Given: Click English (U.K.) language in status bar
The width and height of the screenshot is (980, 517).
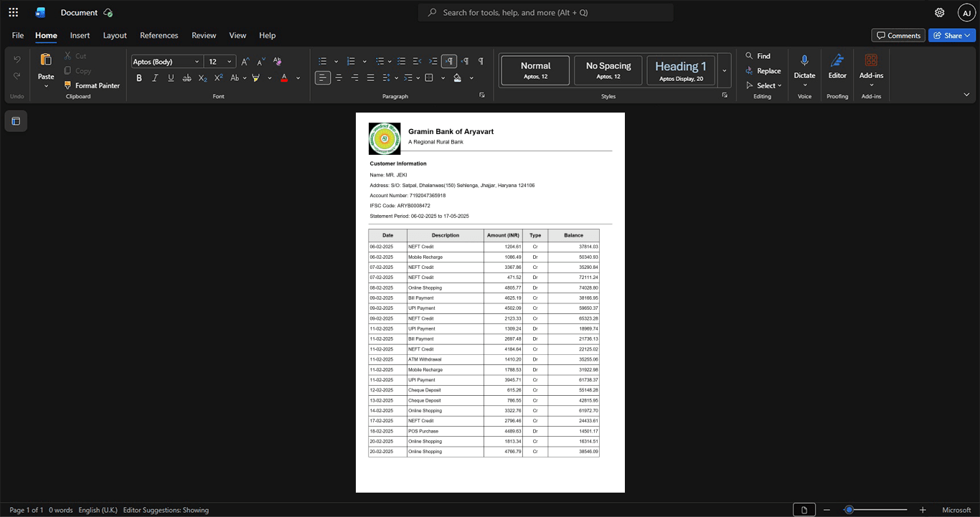Looking at the screenshot, I should pyautogui.click(x=98, y=510).
